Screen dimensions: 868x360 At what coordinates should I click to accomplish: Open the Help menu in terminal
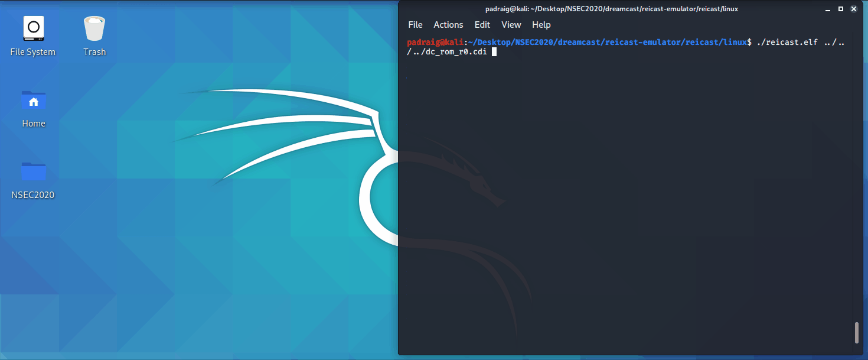pos(541,25)
